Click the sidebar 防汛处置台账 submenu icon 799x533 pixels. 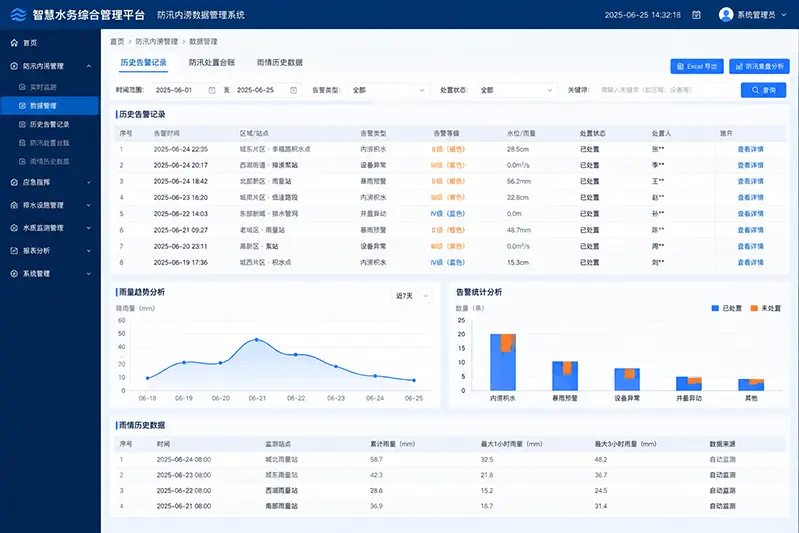pos(22,143)
